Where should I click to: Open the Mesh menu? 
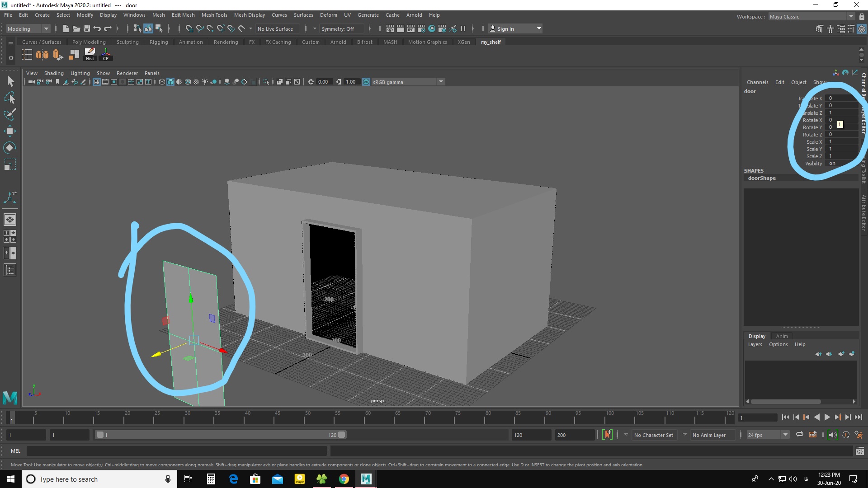tap(158, 14)
